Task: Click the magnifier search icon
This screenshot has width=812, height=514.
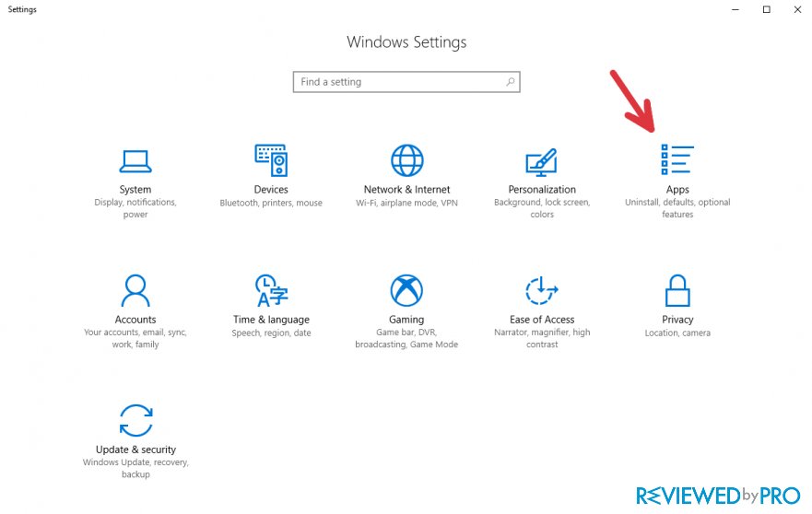Action: (510, 82)
